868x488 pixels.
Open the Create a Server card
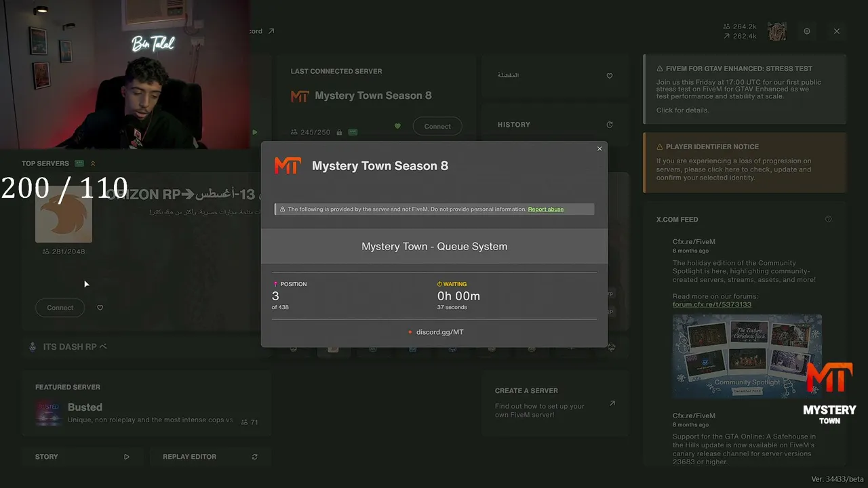555,403
